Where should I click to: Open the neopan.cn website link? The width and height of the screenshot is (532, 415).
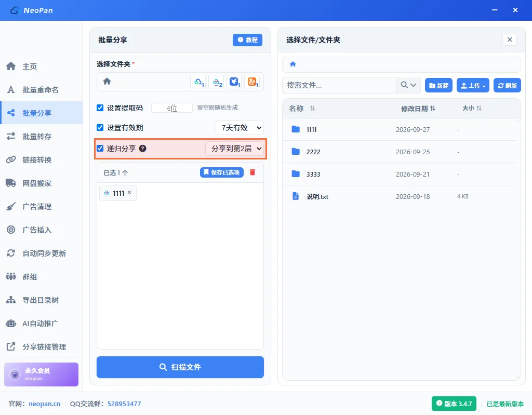coord(45,404)
